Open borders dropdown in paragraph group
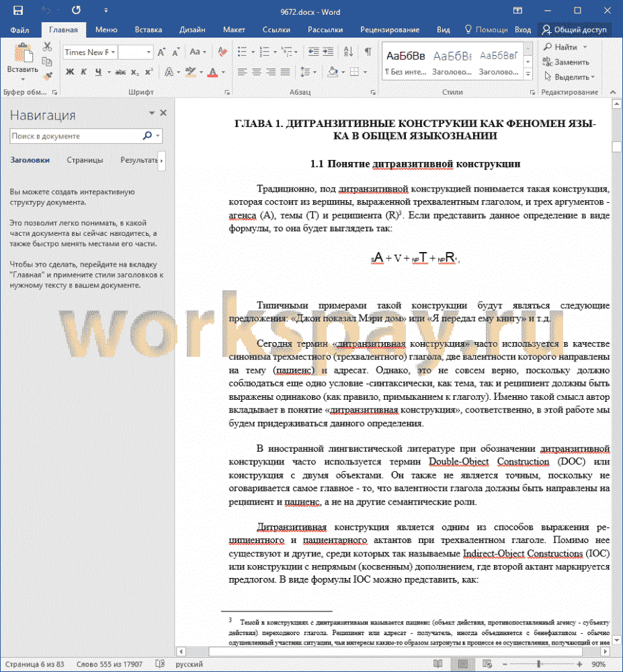The image size is (623, 672). pos(365,72)
